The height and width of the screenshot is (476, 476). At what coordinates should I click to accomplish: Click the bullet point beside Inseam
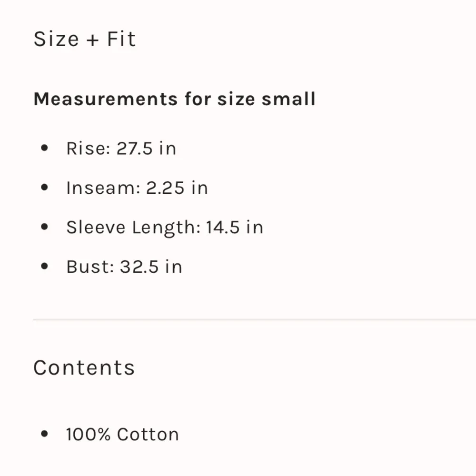[x=45, y=188]
